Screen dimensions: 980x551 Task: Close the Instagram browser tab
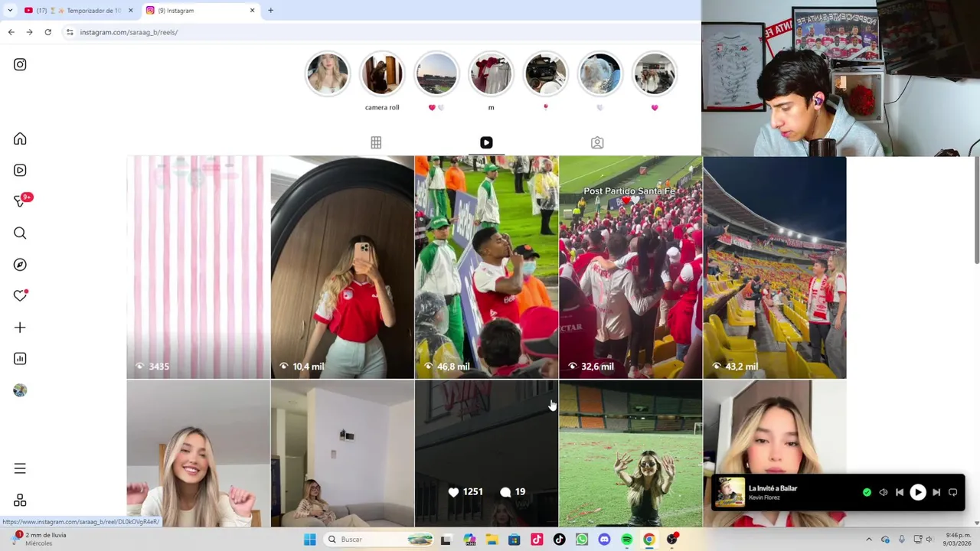coord(252,10)
